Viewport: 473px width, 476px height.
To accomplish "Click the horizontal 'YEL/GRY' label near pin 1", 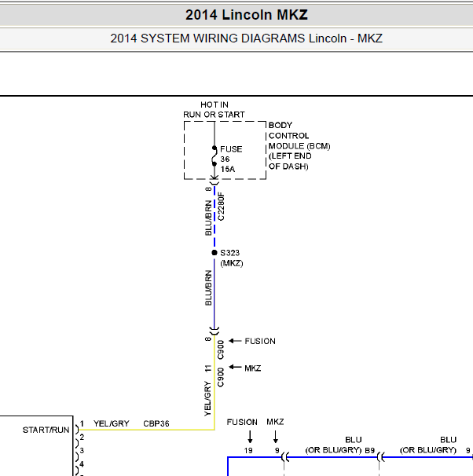I will click(x=112, y=423).
